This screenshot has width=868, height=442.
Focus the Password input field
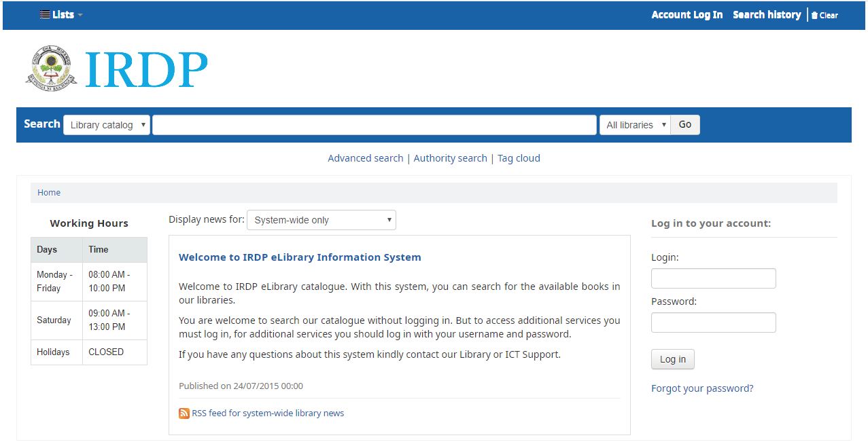(713, 323)
